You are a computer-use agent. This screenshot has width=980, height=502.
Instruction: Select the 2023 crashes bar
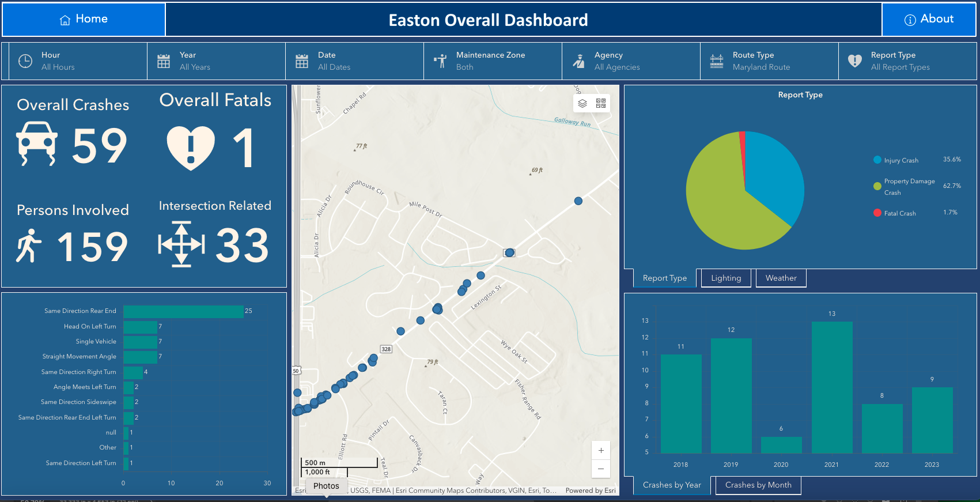tap(932, 420)
